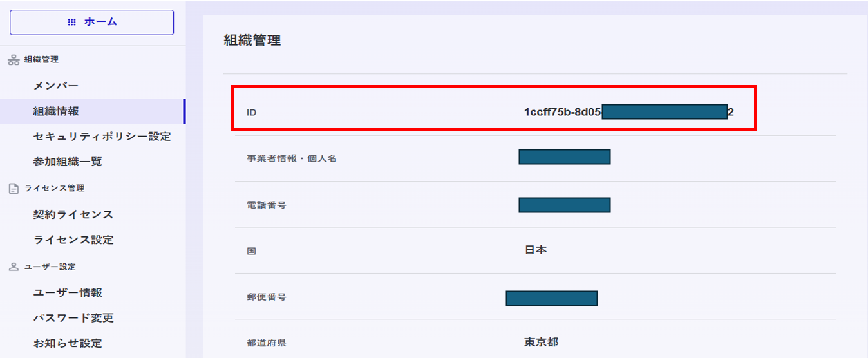This screenshot has height=358, width=868.
Task: Click the 組織管理 page heading
Action: (252, 41)
